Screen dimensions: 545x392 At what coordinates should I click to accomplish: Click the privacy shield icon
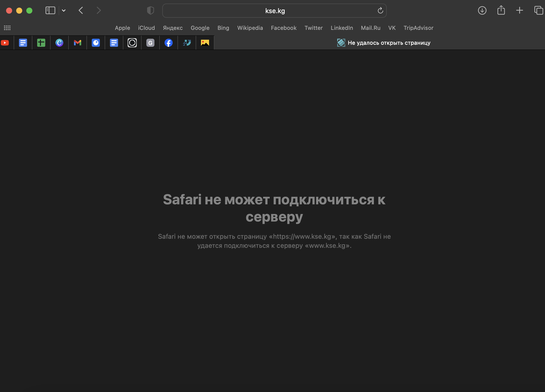coord(150,11)
